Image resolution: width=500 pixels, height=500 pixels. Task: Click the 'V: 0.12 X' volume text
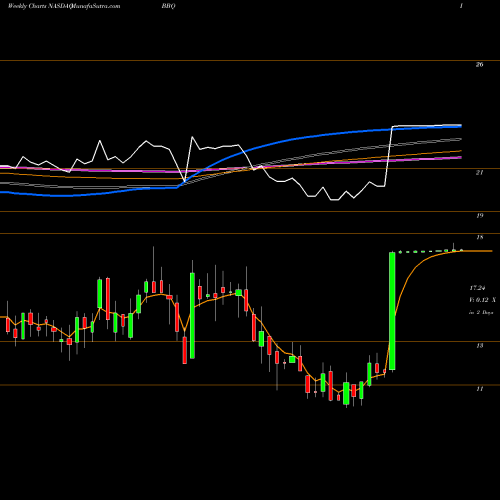[482, 300]
